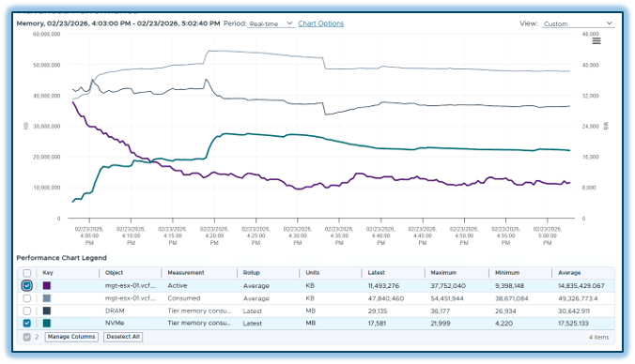Select the Consumed measurement cell
Viewport: 635px width, 364px height.
pyautogui.click(x=184, y=298)
